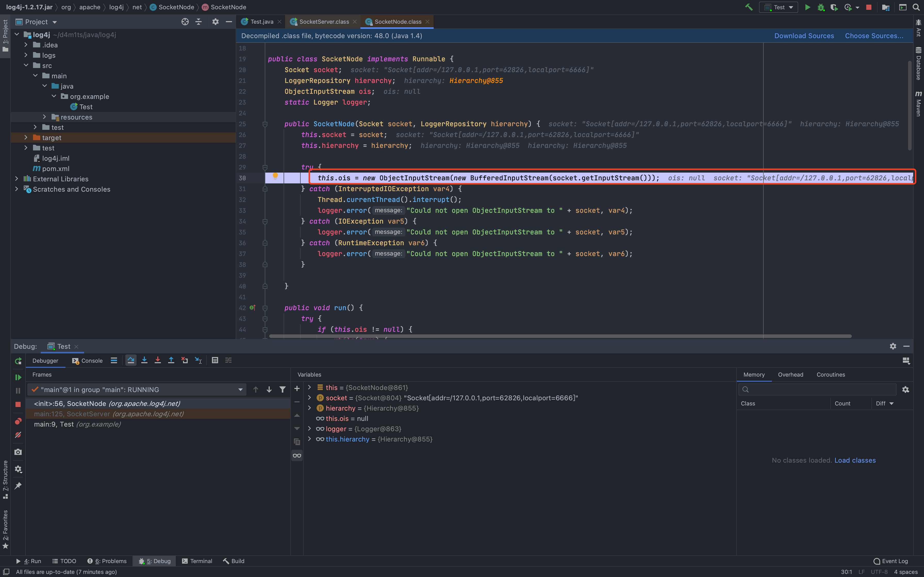Expand the socket variable node
Image resolution: width=924 pixels, height=577 pixels.
[310, 398]
